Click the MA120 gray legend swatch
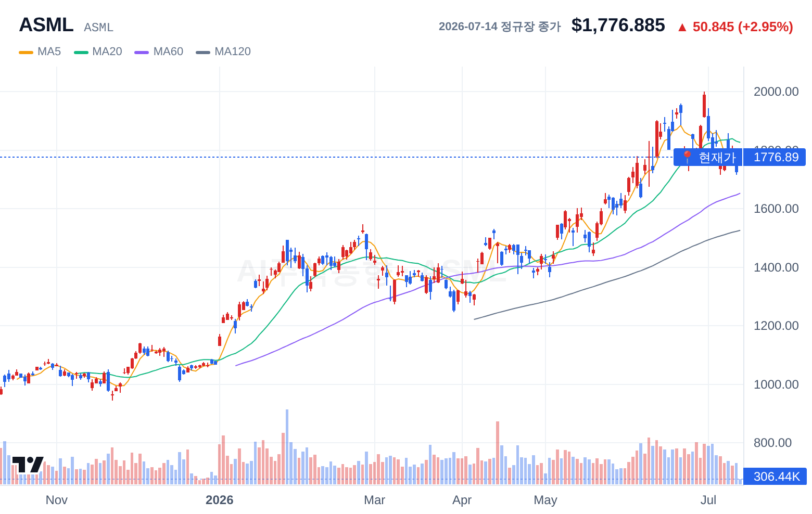This screenshot has height=514, width=812. click(203, 52)
